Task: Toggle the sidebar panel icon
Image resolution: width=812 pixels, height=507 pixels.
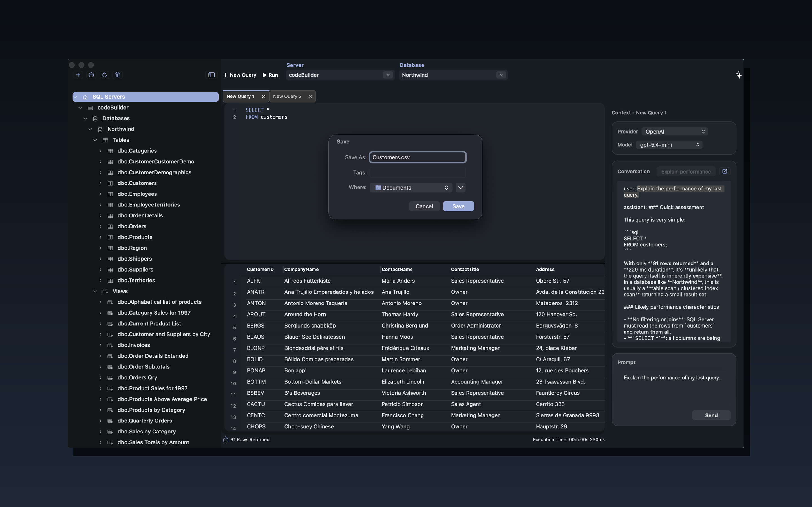Action: point(211,75)
